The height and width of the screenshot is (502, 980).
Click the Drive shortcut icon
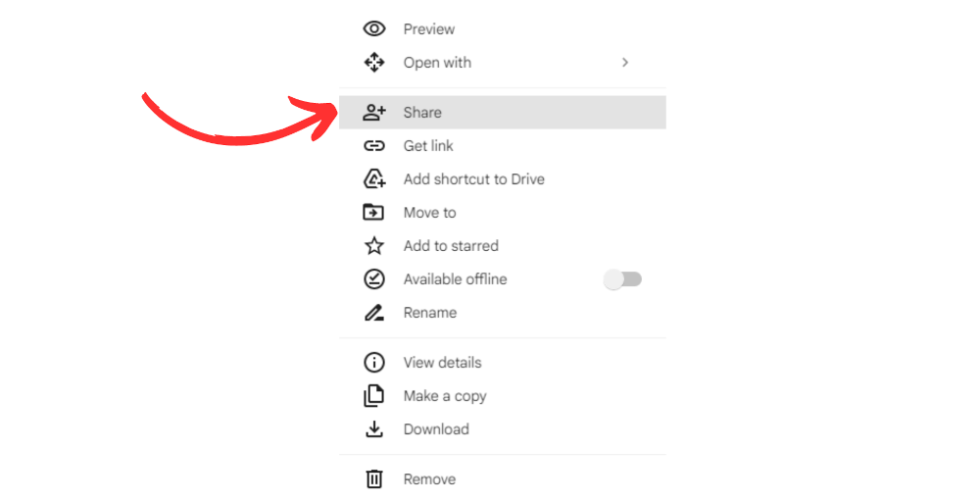coord(373,178)
